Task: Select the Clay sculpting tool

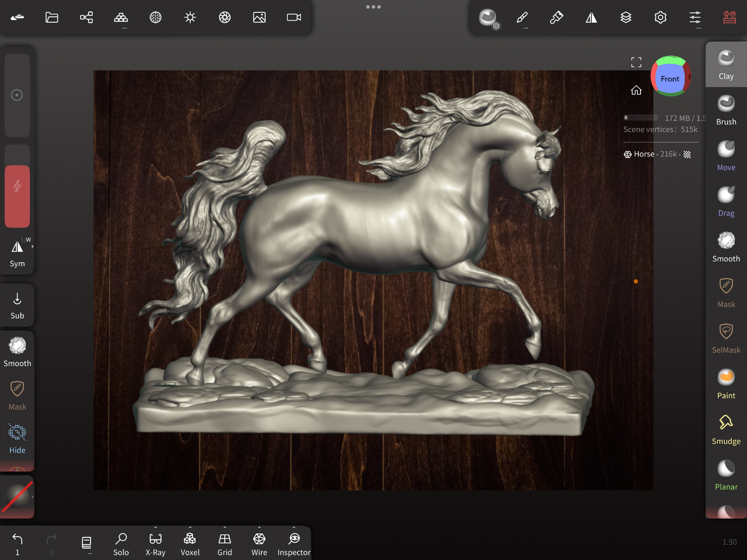Action: [726, 64]
